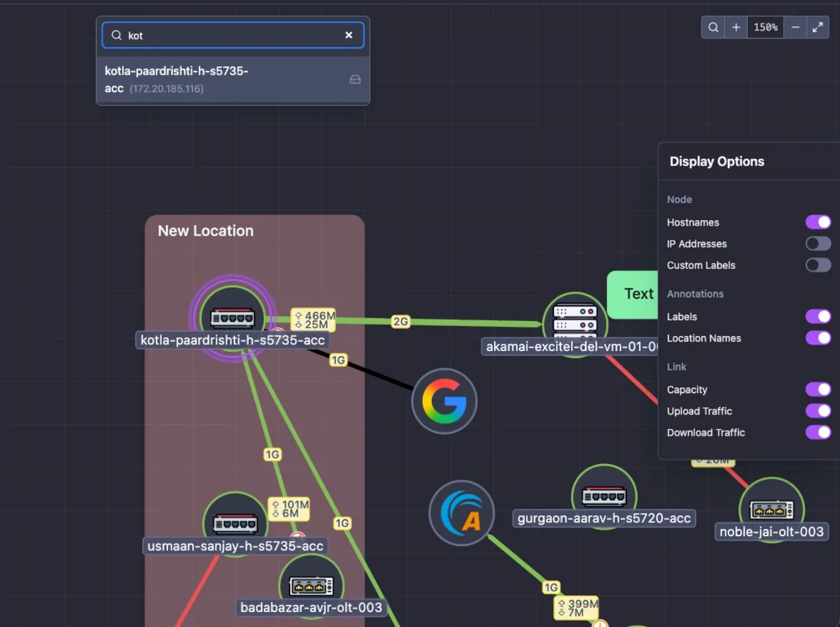Click the 399M / 7M traffic label
The height and width of the screenshot is (627, 840).
[577, 608]
